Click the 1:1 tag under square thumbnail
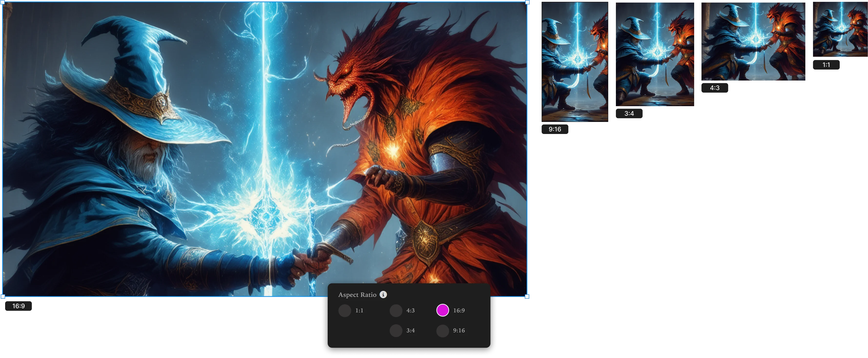This screenshot has height=358, width=868. coord(826,65)
